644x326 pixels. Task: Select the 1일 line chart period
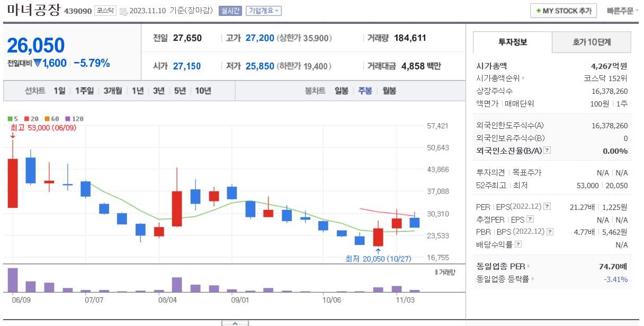coord(59,91)
